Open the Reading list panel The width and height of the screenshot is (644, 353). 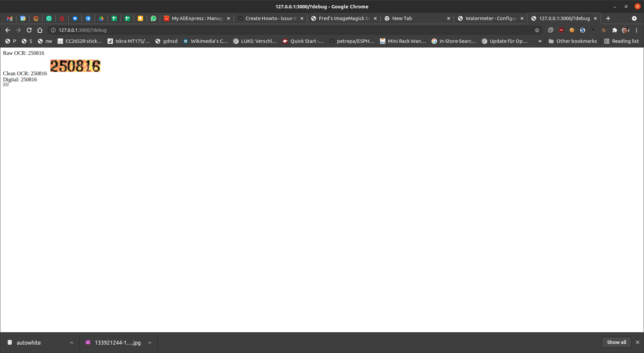pos(622,41)
